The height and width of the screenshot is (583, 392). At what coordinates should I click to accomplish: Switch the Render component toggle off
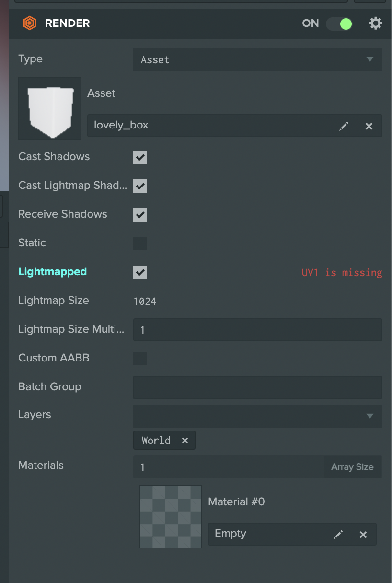pos(339,23)
